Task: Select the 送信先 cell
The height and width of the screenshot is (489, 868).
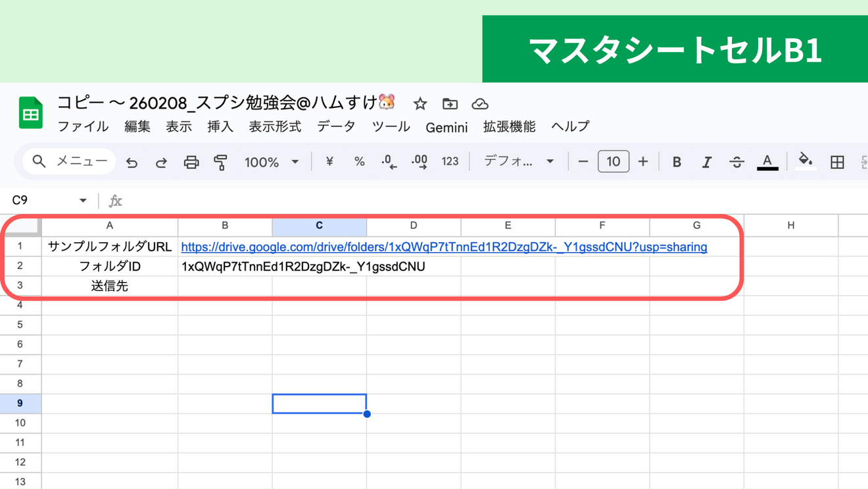Action: (x=110, y=286)
